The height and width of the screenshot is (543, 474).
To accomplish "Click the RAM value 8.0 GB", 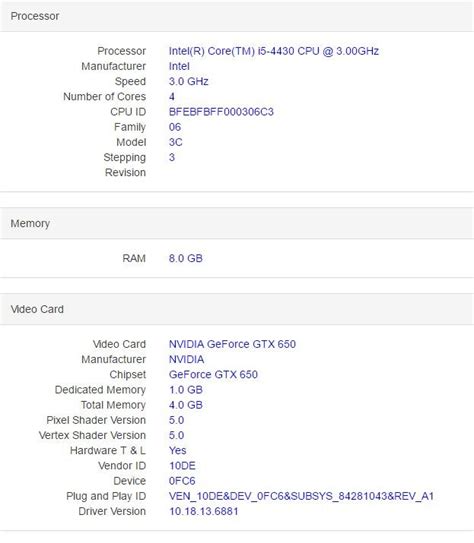I will (x=186, y=258).
